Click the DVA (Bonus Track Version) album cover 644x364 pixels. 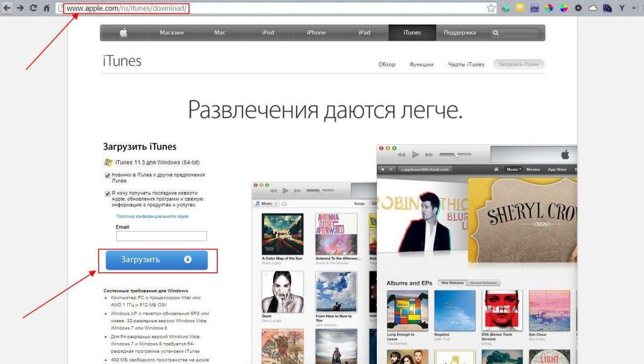click(502, 311)
